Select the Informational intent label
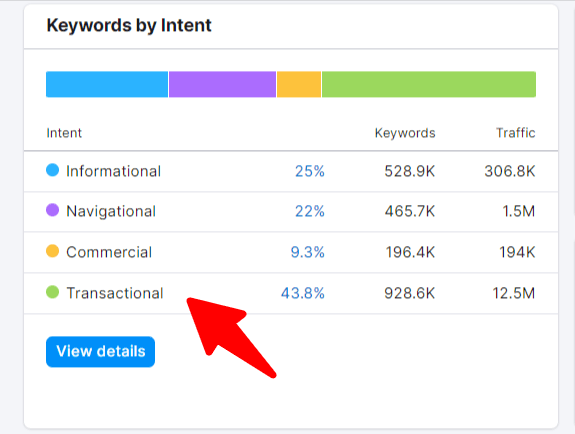The height and width of the screenshot is (434, 575). click(113, 171)
